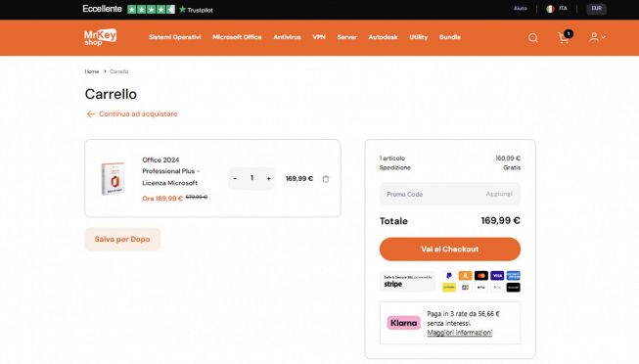Image resolution: width=639 pixels, height=364 pixels.
Task: Click the Mastercard payment icon
Action: [x=481, y=276]
